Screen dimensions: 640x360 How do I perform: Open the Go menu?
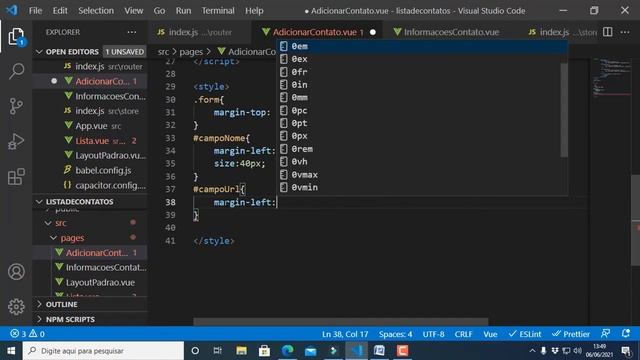click(x=159, y=10)
